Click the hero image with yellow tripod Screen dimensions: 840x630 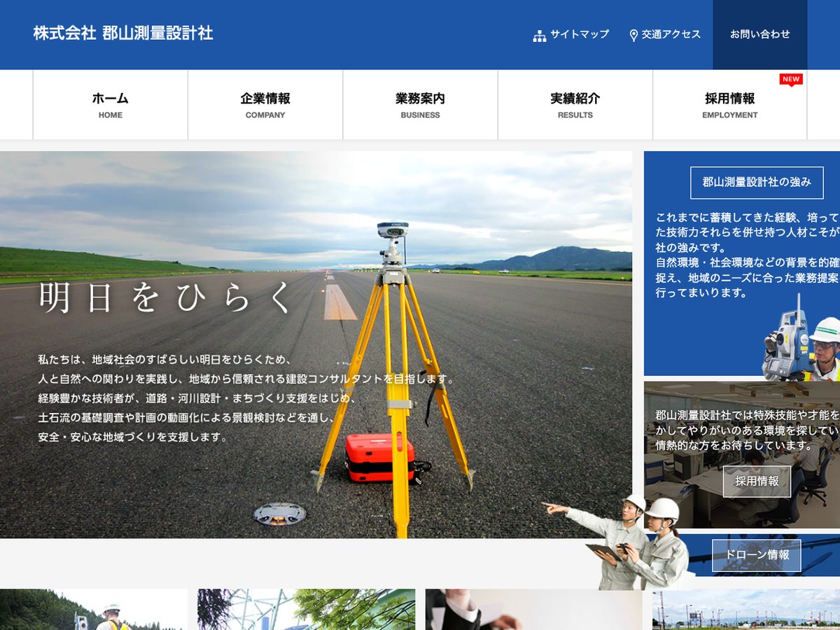(315, 343)
